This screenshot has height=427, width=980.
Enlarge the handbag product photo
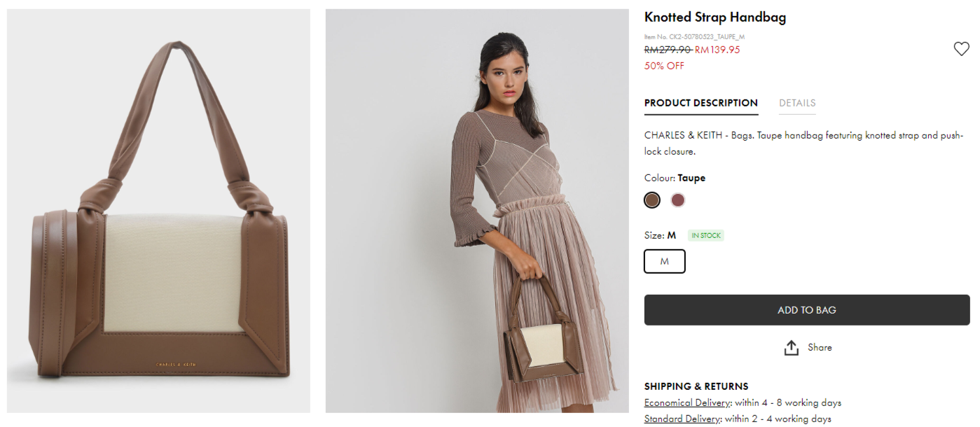coord(158,211)
